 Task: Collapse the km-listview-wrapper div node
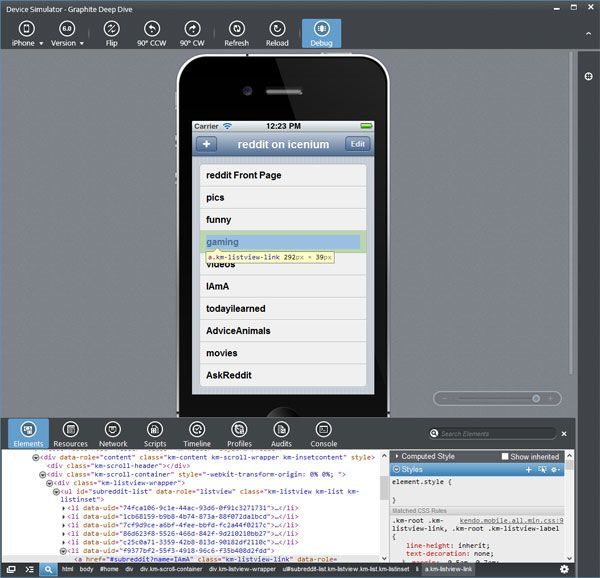49,483
